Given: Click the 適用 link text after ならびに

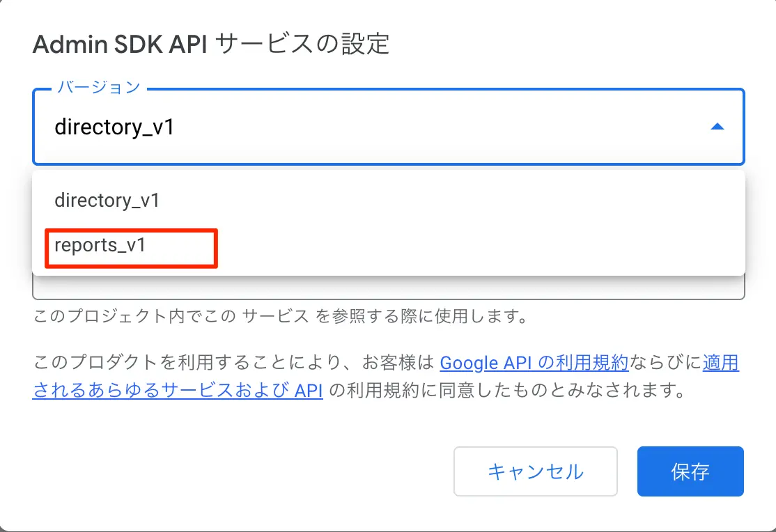Looking at the screenshot, I should click(x=720, y=363).
